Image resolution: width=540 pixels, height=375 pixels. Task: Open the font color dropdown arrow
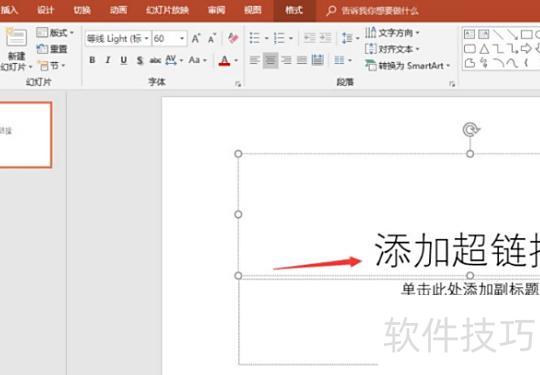[236, 61]
